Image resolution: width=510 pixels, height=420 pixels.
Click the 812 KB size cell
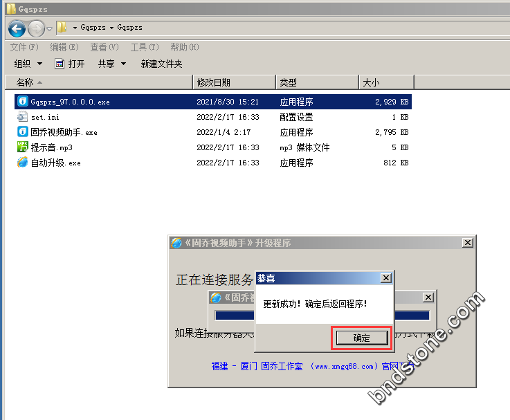click(396, 163)
